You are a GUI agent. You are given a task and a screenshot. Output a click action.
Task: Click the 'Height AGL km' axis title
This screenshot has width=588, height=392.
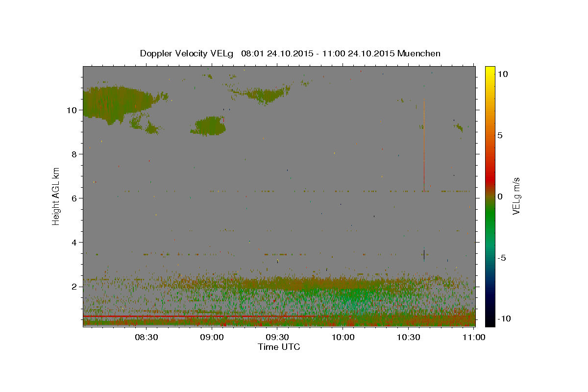click(x=56, y=196)
